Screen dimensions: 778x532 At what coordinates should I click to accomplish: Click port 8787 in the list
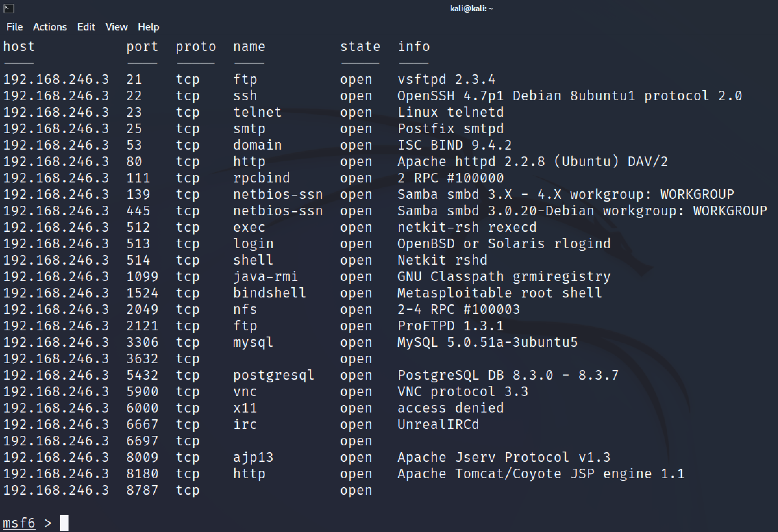coord(142,490)
